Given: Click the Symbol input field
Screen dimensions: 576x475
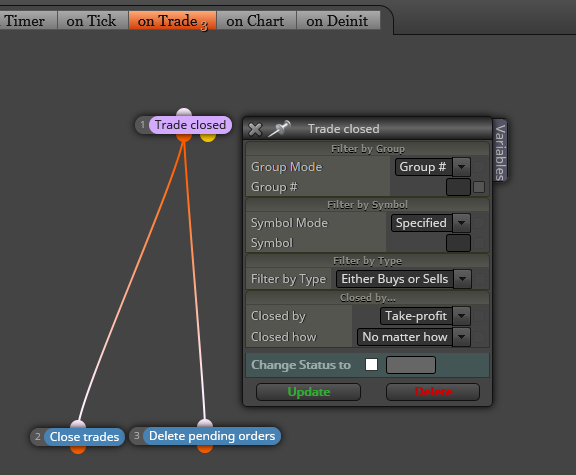Looking at the screenshot, I should point(458,243).
